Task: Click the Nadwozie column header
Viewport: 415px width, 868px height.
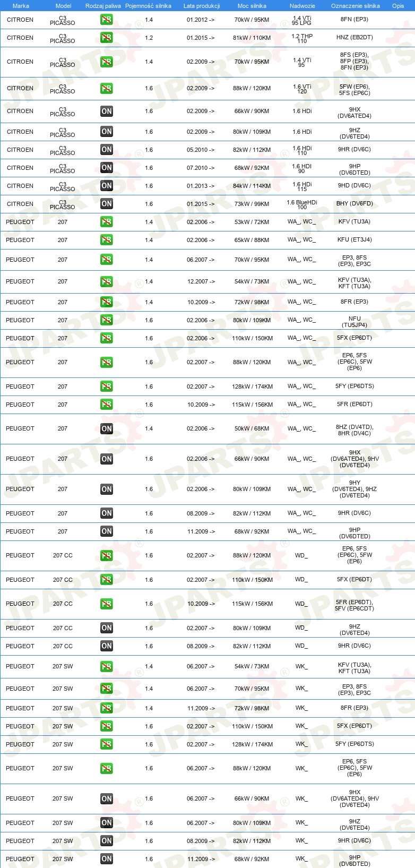Action: [302, 6]
